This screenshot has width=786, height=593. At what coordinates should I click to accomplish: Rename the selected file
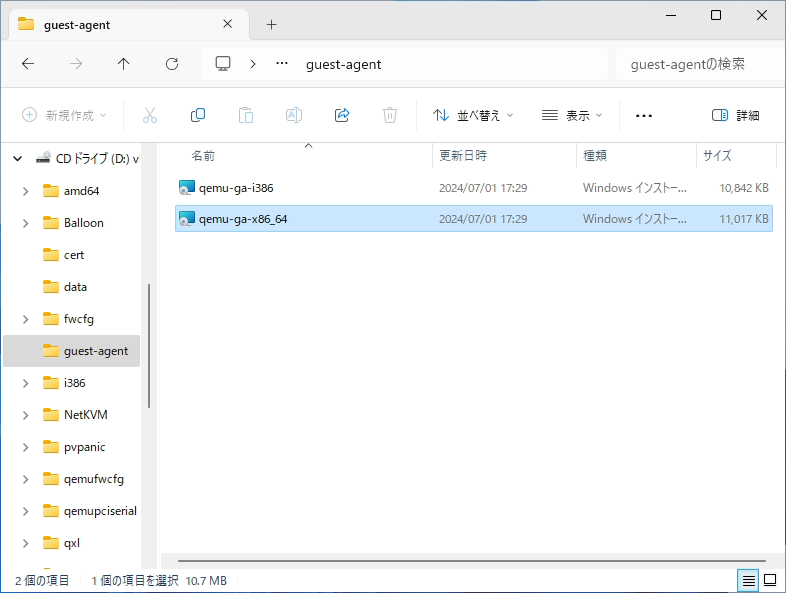(294, 115)
